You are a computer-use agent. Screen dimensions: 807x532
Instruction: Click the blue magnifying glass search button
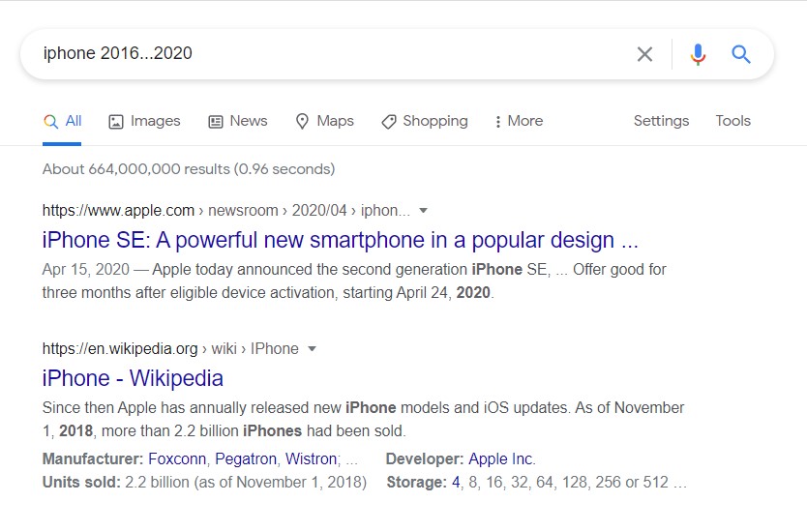tap(741, 54)
